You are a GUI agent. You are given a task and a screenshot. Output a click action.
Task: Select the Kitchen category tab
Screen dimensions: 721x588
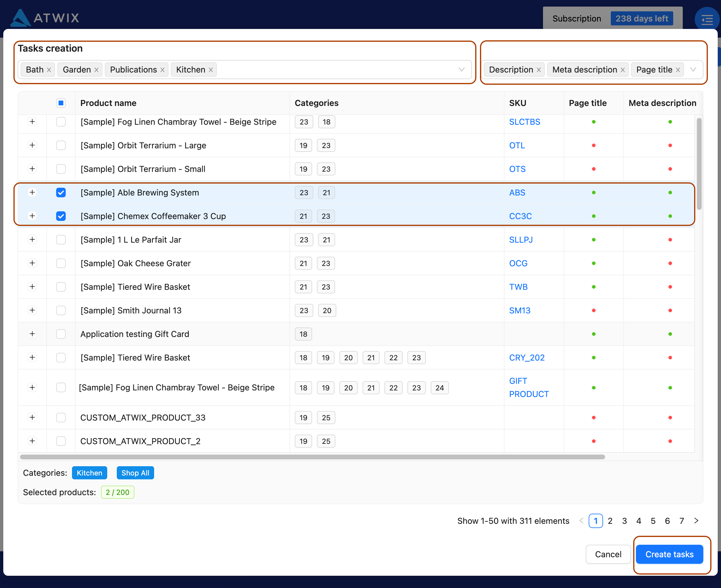(89, 473)
